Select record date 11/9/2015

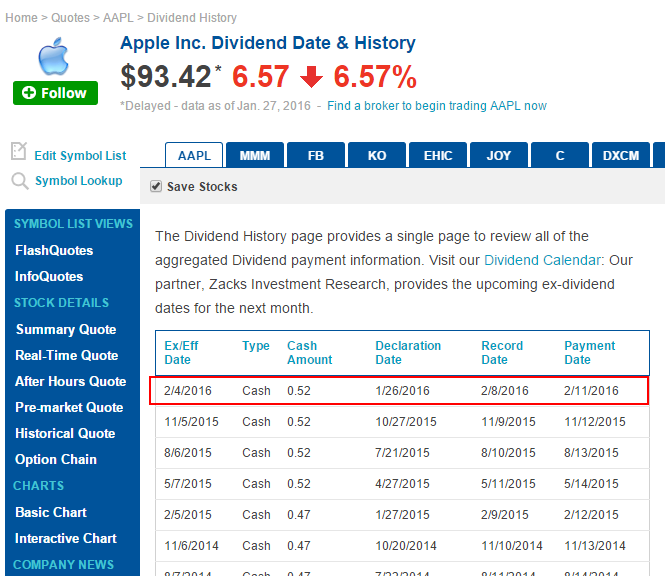click(509, 422)
